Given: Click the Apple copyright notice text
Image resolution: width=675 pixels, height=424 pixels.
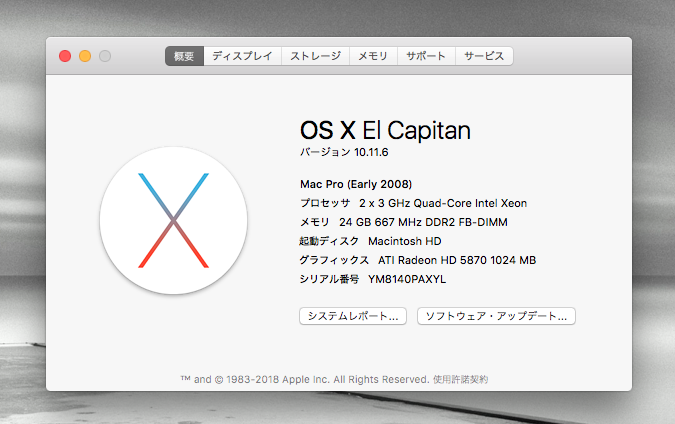Looking at the screenshot, I should tap(305, 379).
